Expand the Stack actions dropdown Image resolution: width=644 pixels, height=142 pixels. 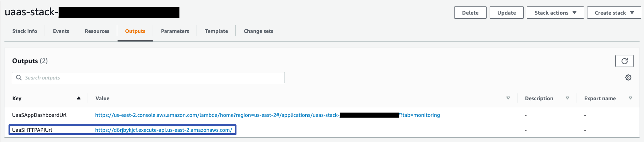(555, 13)
